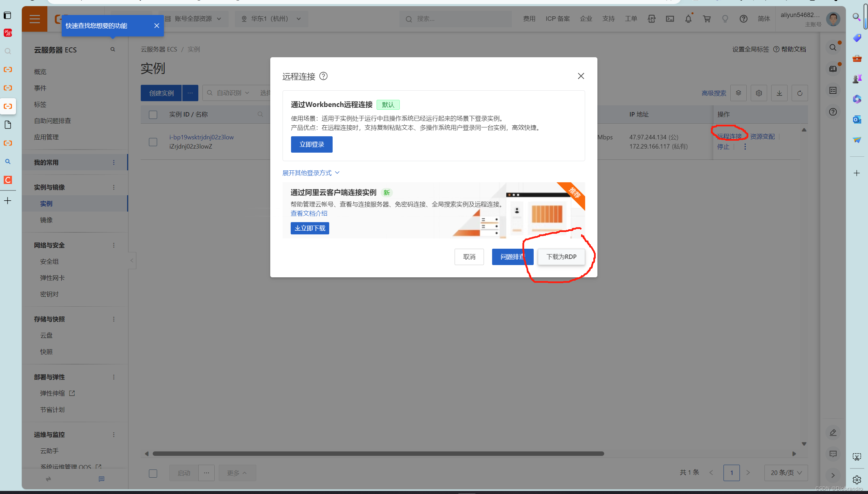The image size is (868, 494).
Task: Click the 下载为RDP button
Action: click(x=561, y=257)
